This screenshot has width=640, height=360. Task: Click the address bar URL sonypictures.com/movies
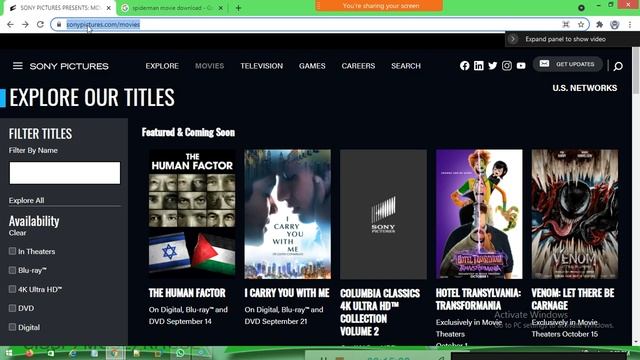(x=103, y=24)
